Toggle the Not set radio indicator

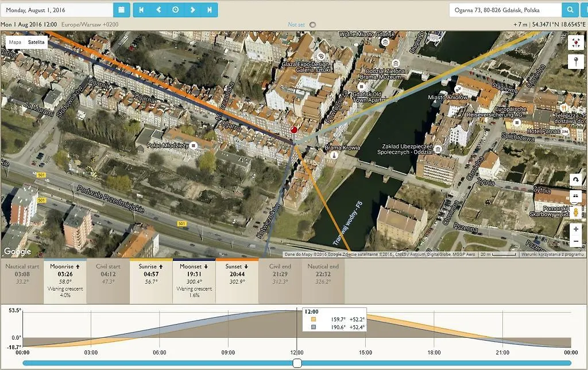coord(312,25)
